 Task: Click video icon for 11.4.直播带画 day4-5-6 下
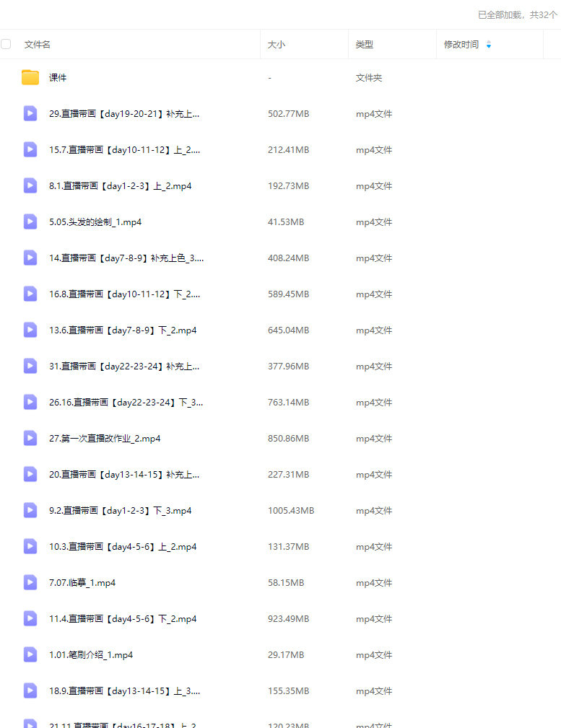(30, 618)
